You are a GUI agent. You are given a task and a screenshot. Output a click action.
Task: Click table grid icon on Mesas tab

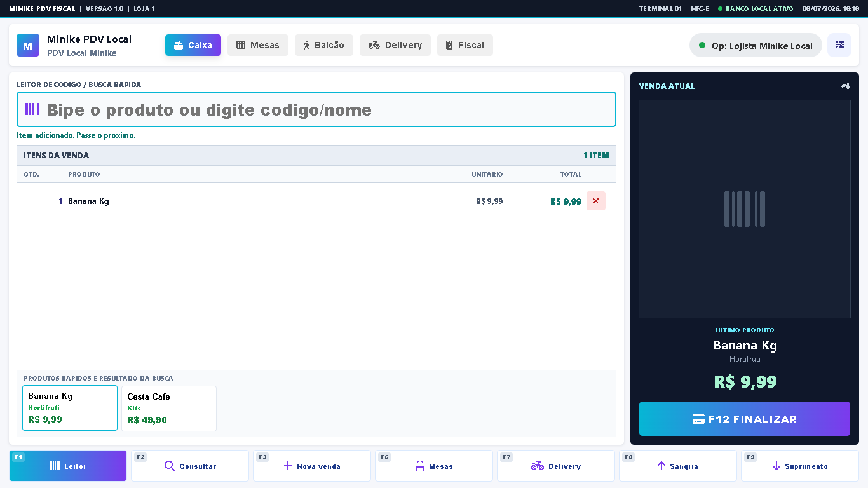tap(241, 45)
